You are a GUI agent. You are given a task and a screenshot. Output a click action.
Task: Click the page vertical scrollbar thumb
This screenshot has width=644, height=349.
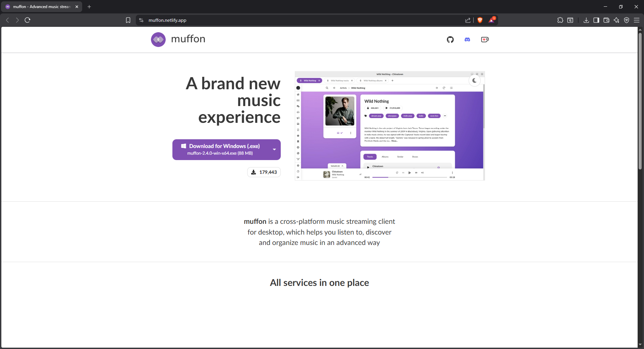pyautogui.click(x=640, y=101)
